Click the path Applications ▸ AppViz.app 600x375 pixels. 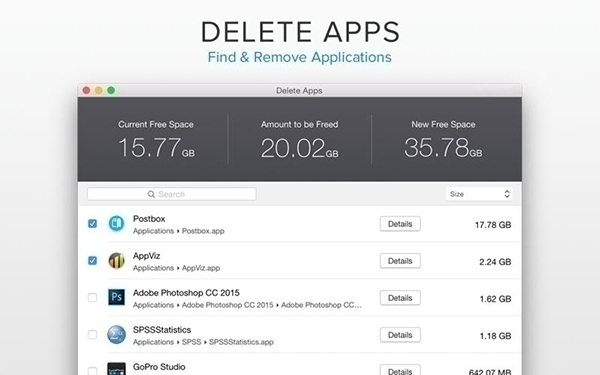point(176,268)
